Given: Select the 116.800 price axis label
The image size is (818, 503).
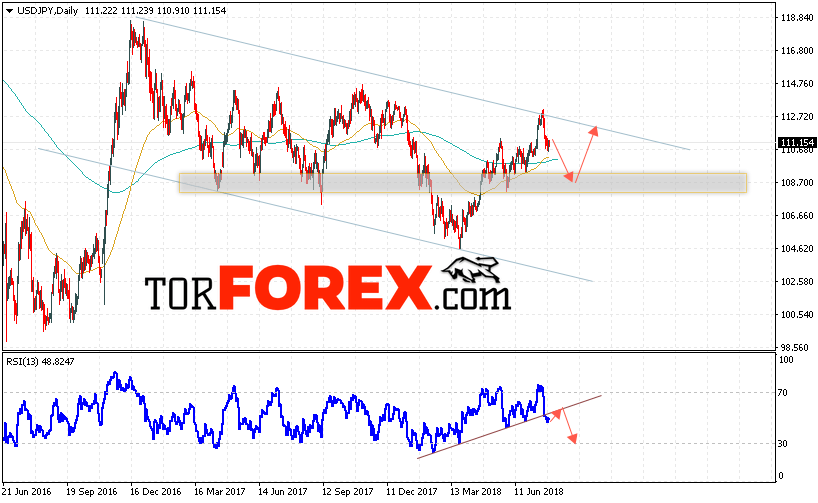Looking at the screenshot, I should click(x=797, y=51).
